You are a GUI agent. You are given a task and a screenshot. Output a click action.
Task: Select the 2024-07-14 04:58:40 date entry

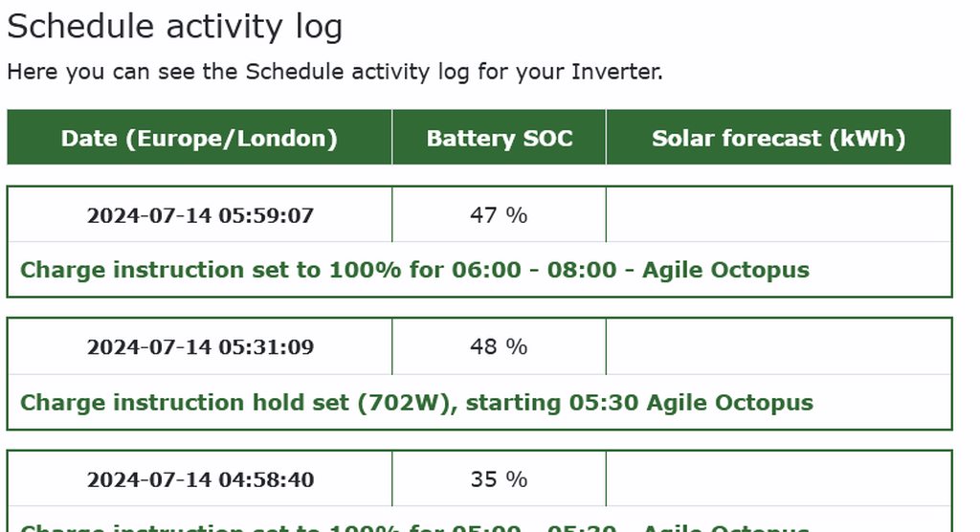(200, 479)
